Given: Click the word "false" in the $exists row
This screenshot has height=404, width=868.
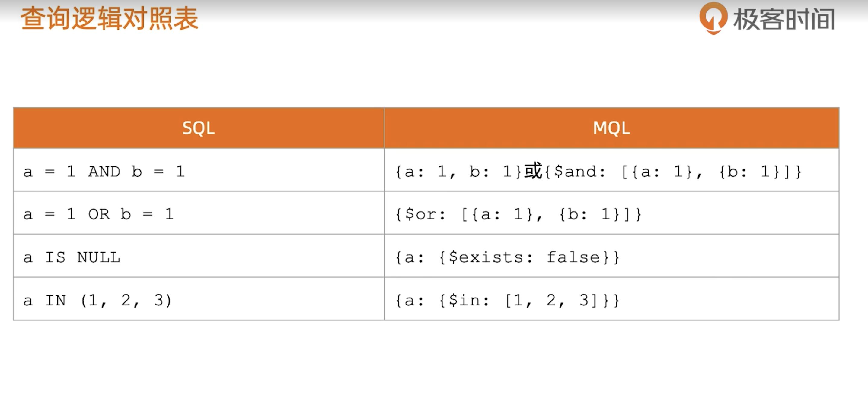Looking at the screenshot, I should coord(573,257).
